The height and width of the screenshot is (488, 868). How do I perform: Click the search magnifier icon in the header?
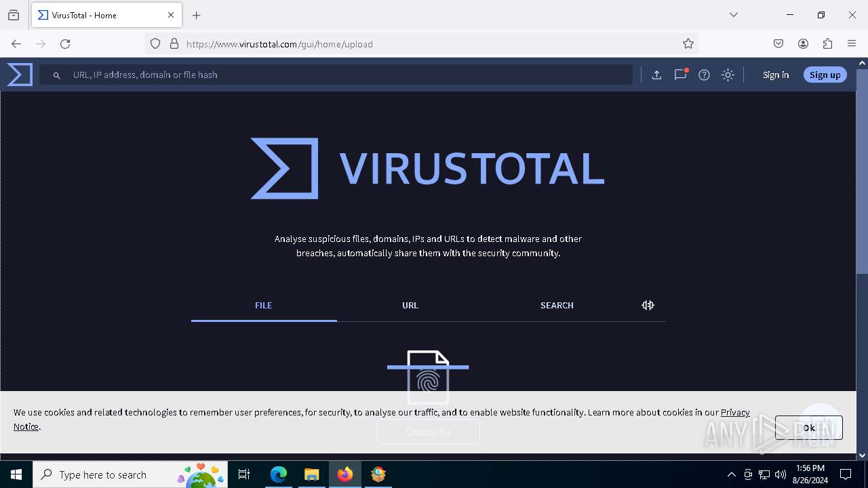click(57, 75)
